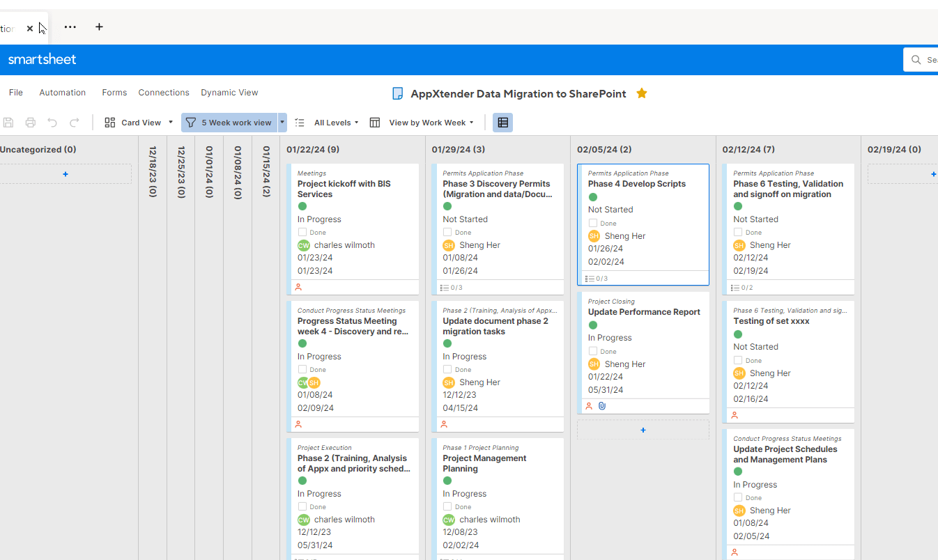Screen dimensions: 938x560
Task: Click the person icon on Testing of set xxxx card
Action: coord(735,415)
